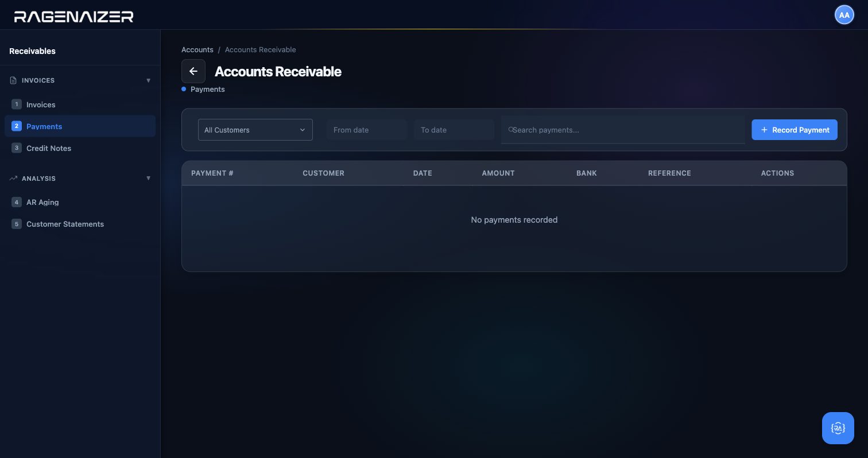Click the AMOUNT column header

pos(498,173)
